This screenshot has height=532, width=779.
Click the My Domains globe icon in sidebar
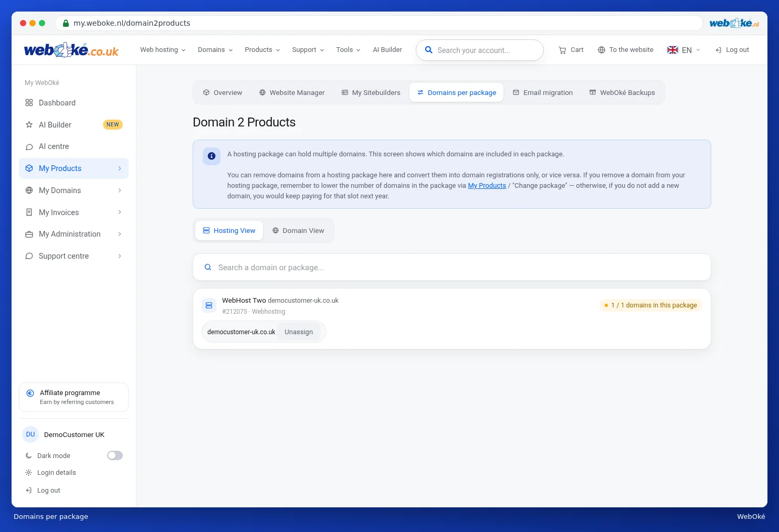coord(29,190)
